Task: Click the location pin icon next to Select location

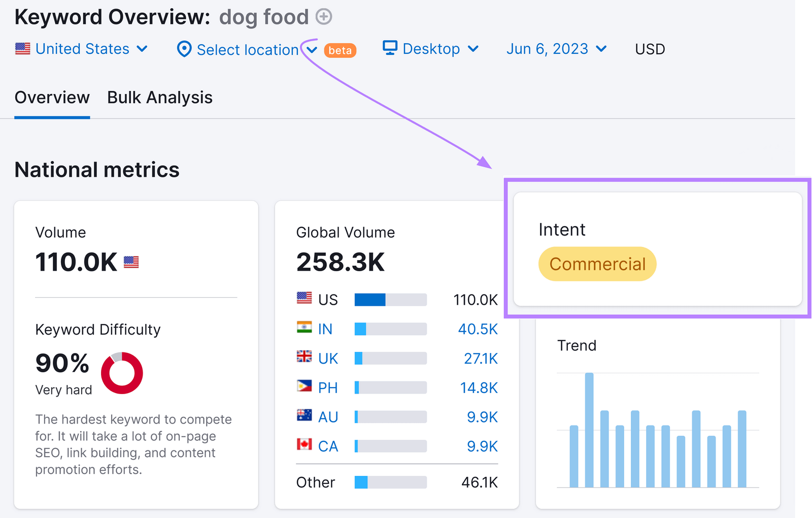Action: (x=184, y=49)
